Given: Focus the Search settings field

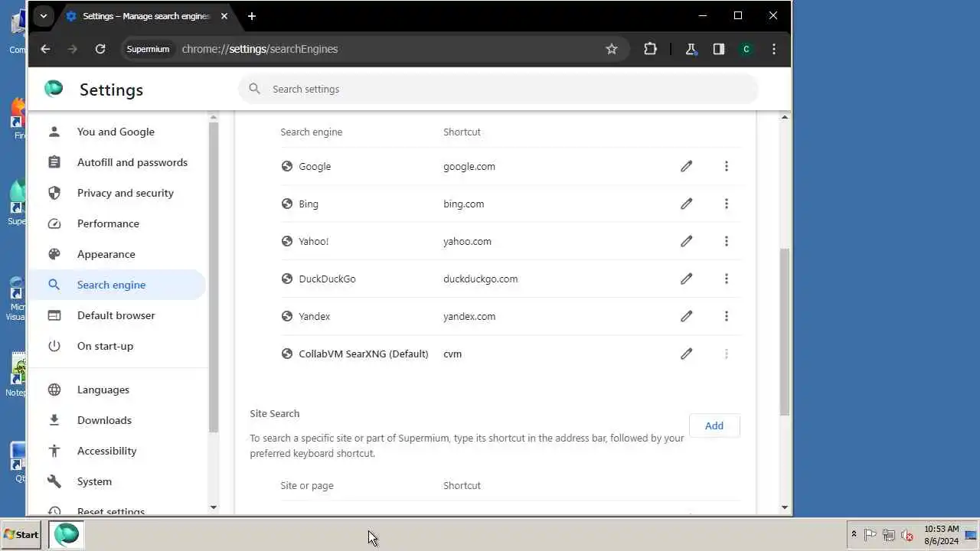Looking at the screenshot, I should [x=498, y=89].
